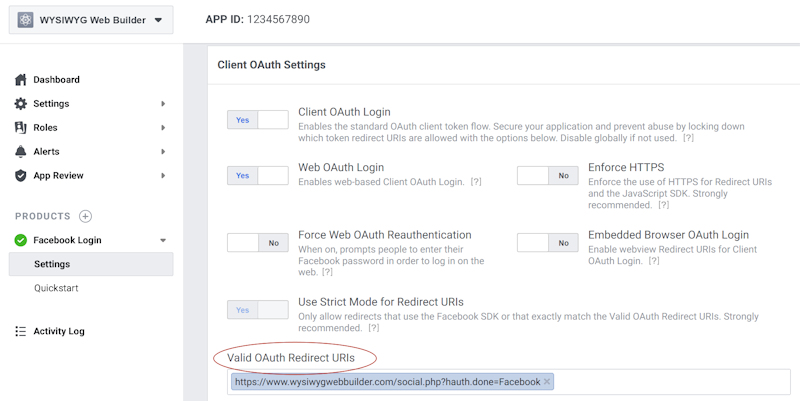Toggle Use Strict Mode for Redirect URIs
800x401 pixels.
(258, 310)
